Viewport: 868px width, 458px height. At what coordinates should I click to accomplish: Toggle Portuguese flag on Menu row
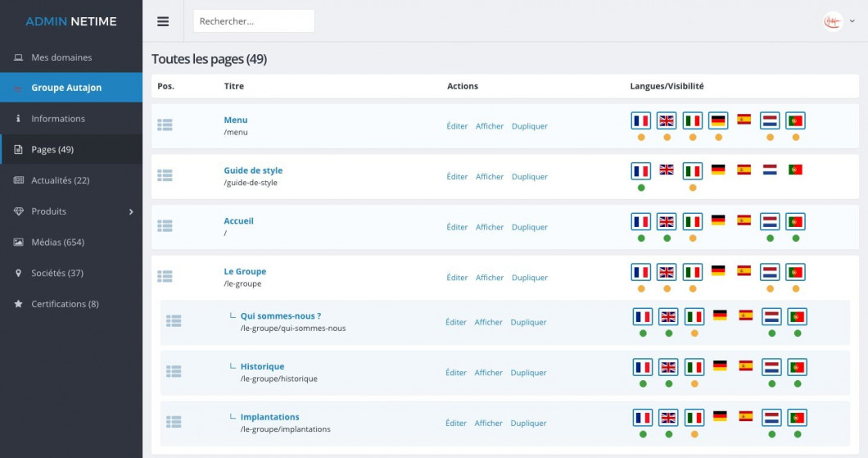tap(795, 120)
